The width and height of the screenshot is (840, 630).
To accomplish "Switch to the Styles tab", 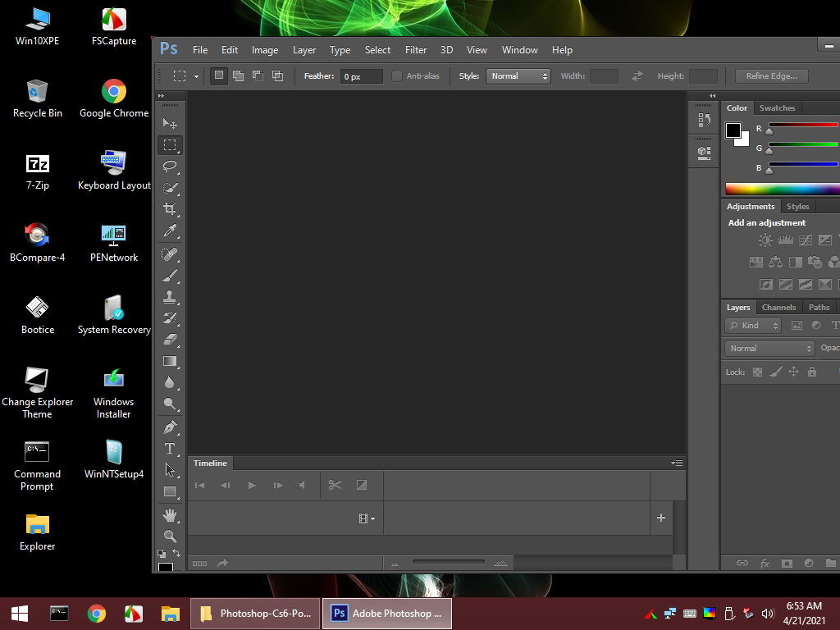I will pyautogui.click(x=797, y=206).
